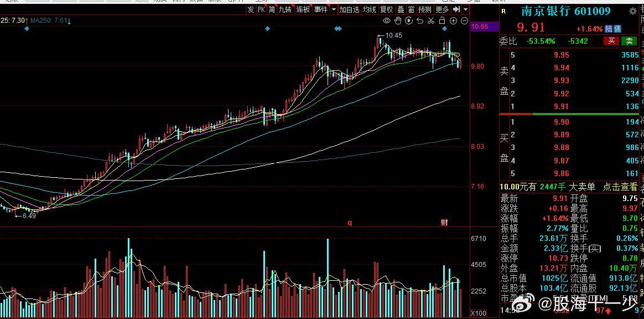The width and height of the screenshot is (644, 319).
Task: Select buy level 4 price 9.87
Action: pyautogui.click(x=562, y=161)
